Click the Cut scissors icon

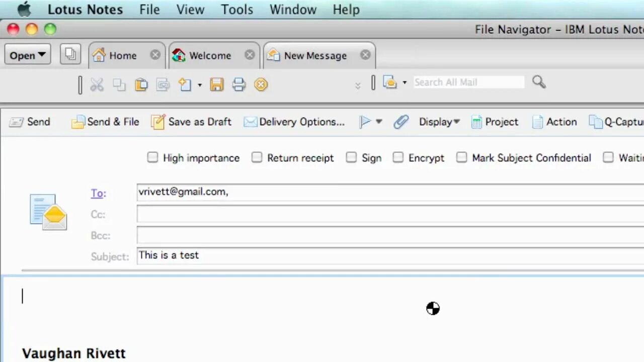click(97, 84)
